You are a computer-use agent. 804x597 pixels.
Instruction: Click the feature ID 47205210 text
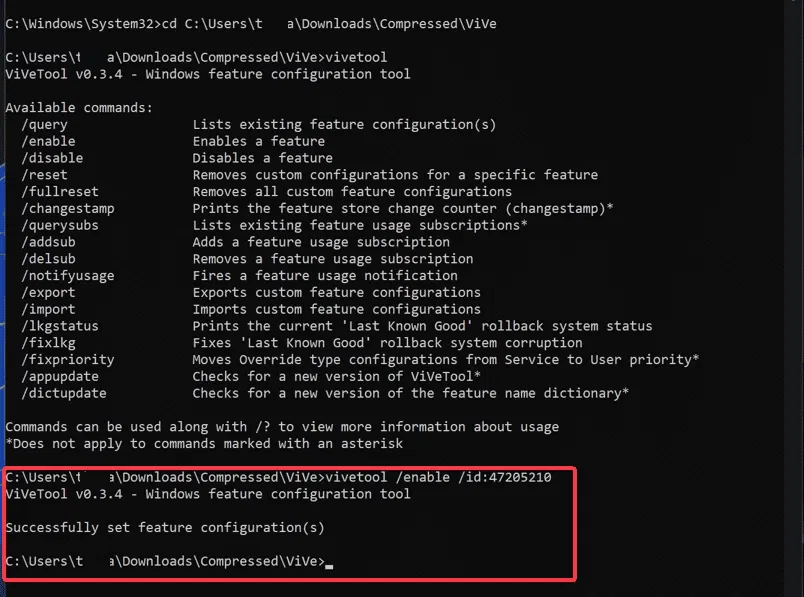click(518, 477)
